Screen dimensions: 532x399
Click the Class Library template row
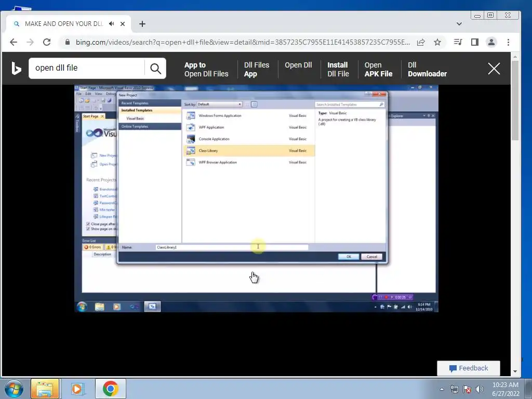(249, 151)
